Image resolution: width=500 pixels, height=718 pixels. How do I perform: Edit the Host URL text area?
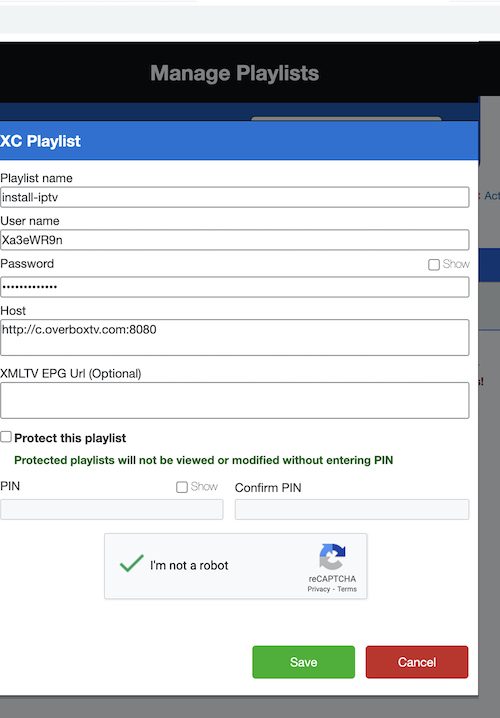[234, 337]
